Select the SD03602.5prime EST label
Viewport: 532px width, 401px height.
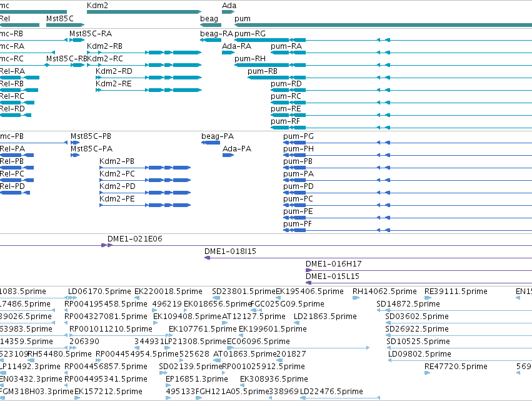pyautogui.click(x=417, y=317)
